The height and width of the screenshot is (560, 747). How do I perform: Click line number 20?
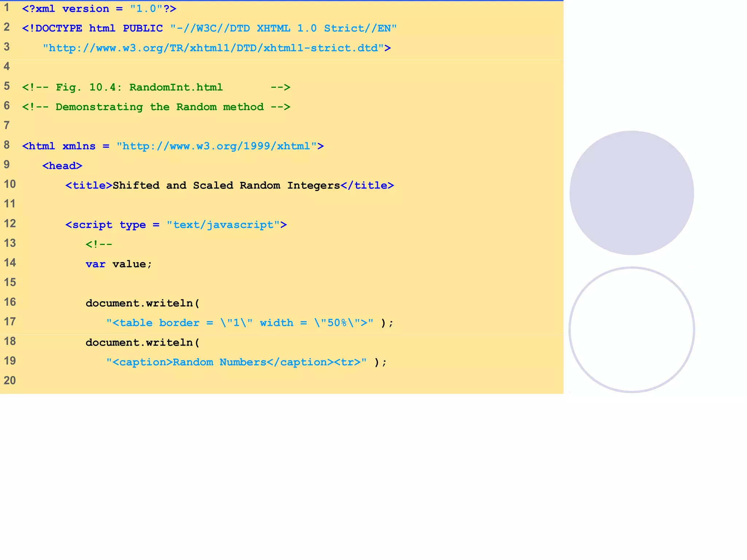[x=10, y=381]
